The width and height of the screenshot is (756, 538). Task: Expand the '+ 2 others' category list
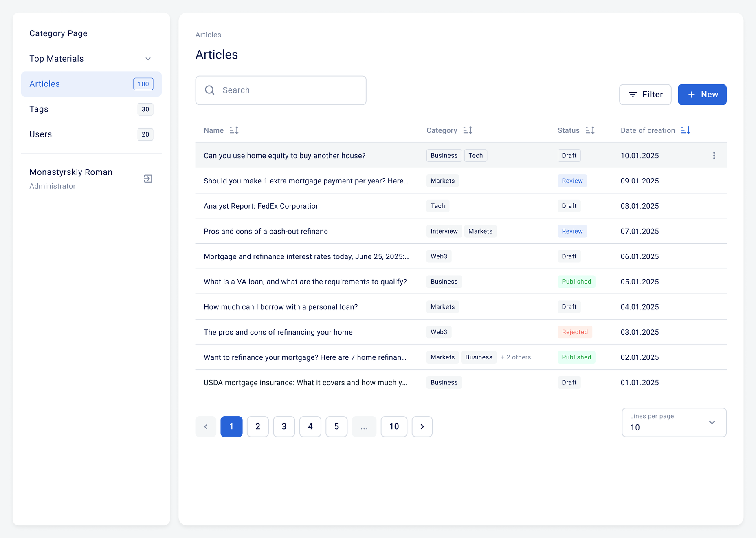516,357
